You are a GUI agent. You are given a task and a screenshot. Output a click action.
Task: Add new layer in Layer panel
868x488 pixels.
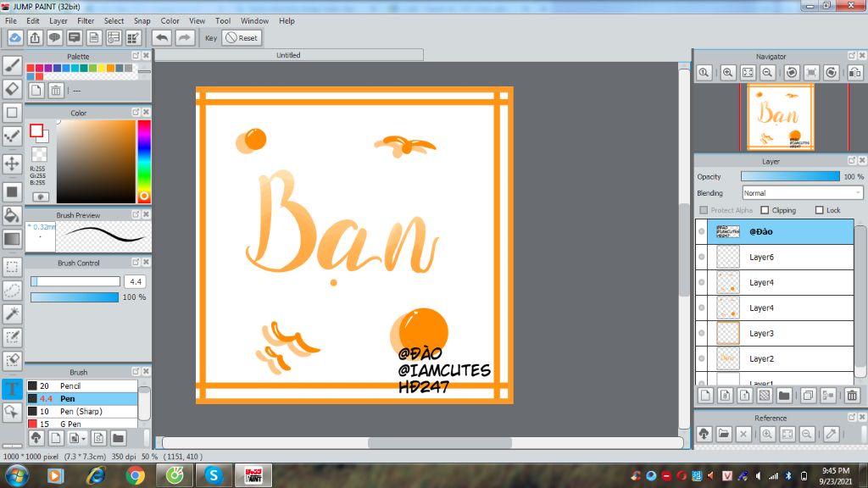(705, 396)
